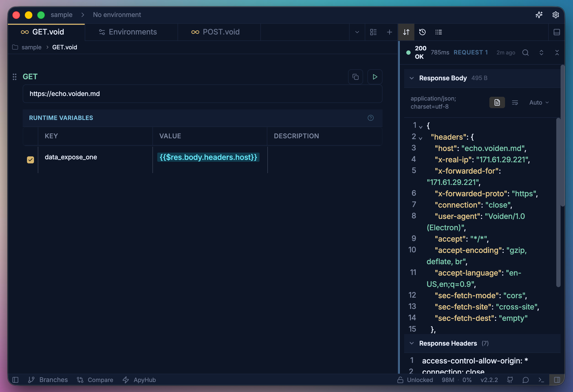The image size is (573, 392).
Task: Click the tab list layout icon
Action: click(373, 32)
